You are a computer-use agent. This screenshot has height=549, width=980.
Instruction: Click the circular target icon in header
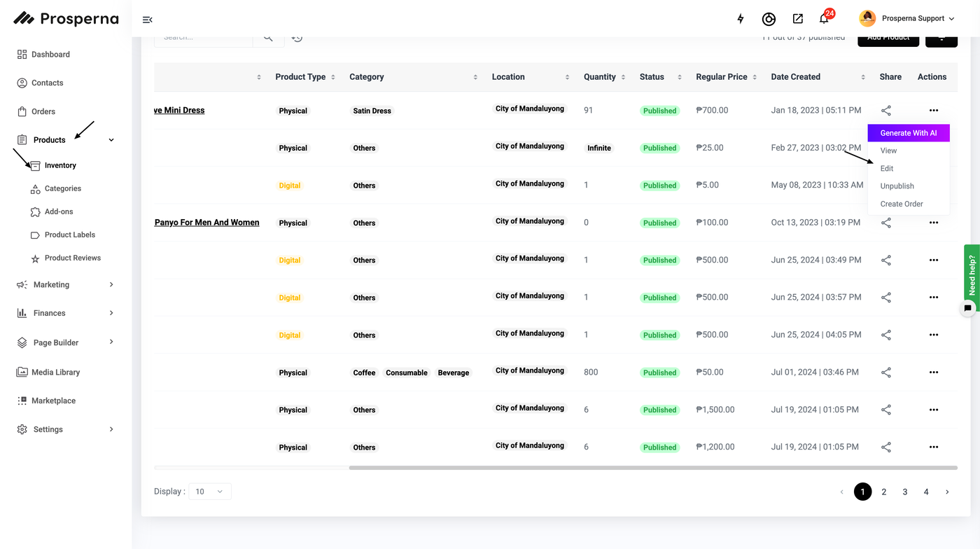769,19
